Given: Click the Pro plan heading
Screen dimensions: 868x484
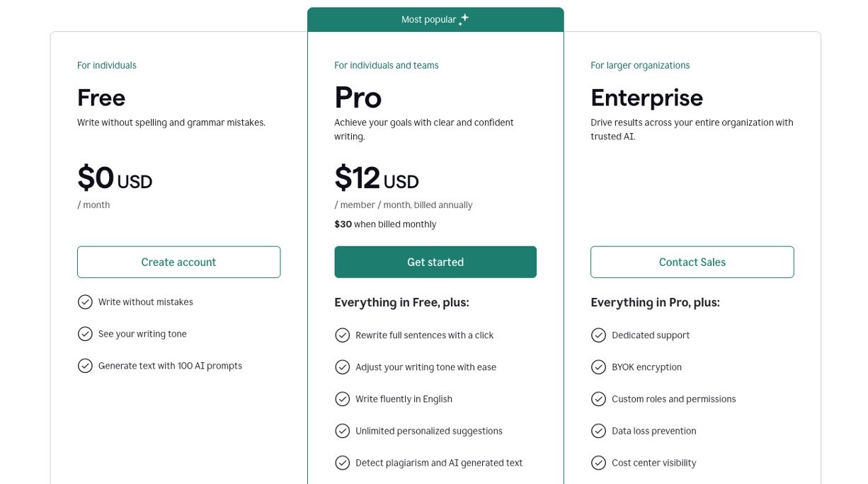Looking at the screenshot, I should (x=358, y=98).
